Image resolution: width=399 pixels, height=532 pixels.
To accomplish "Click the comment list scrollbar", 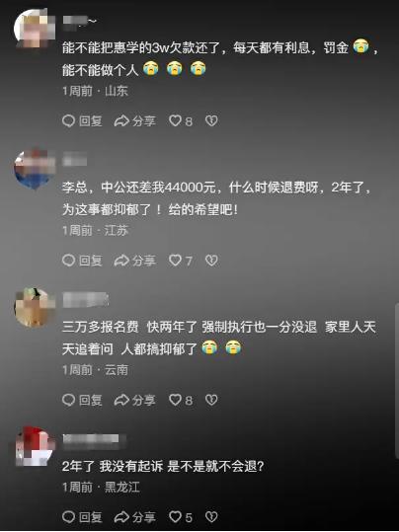I will pos(397,382).
